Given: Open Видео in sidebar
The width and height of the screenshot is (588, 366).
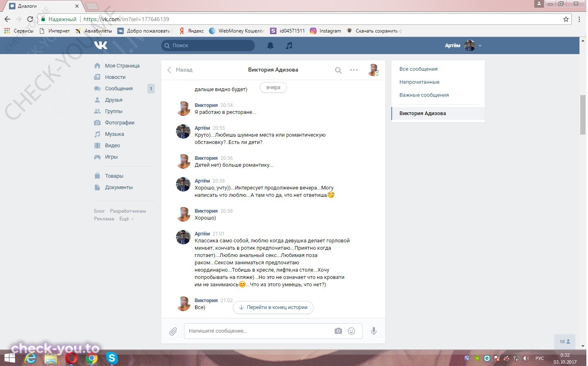Looking at the screenshot, I should coord(112,145).
